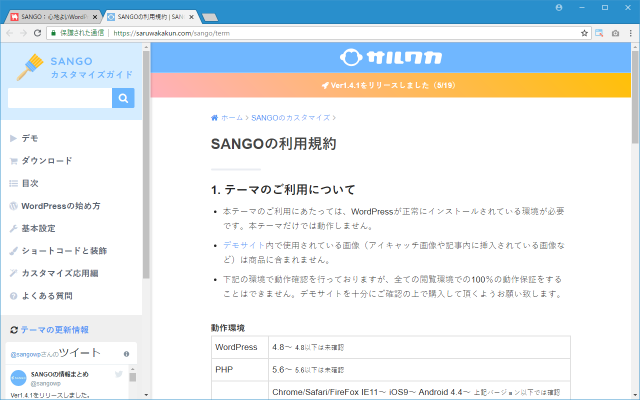Click the SANGOの利用規約 page heading
Viewport: 640px width, 400px height.
[x=273, y=144]
